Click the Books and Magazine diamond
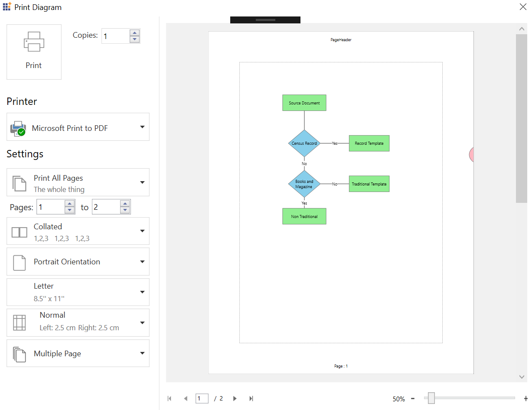The width and height of the screenshot is (532, 410). coord(304,184)
